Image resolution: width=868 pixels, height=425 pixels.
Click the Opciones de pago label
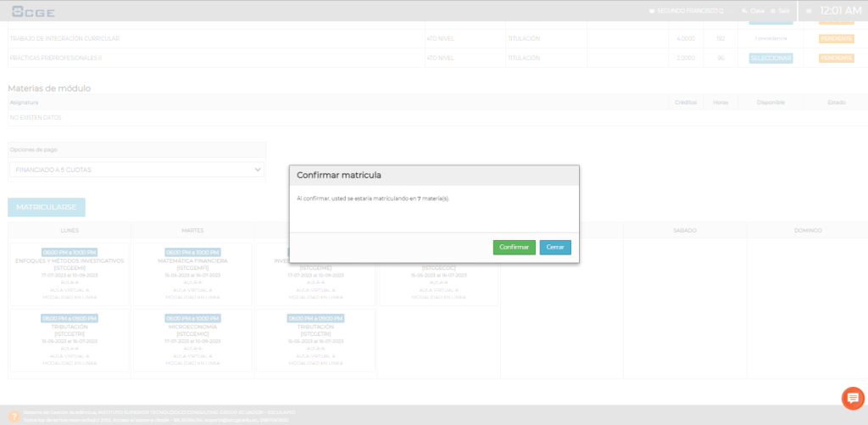pyautogui.click(x=34, y=149)
